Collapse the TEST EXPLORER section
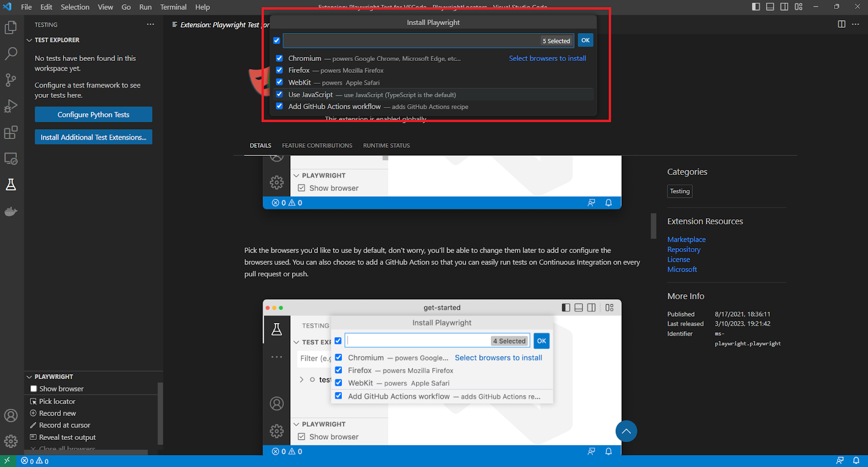Screen dimensions: 868x467 coord(30,40)
